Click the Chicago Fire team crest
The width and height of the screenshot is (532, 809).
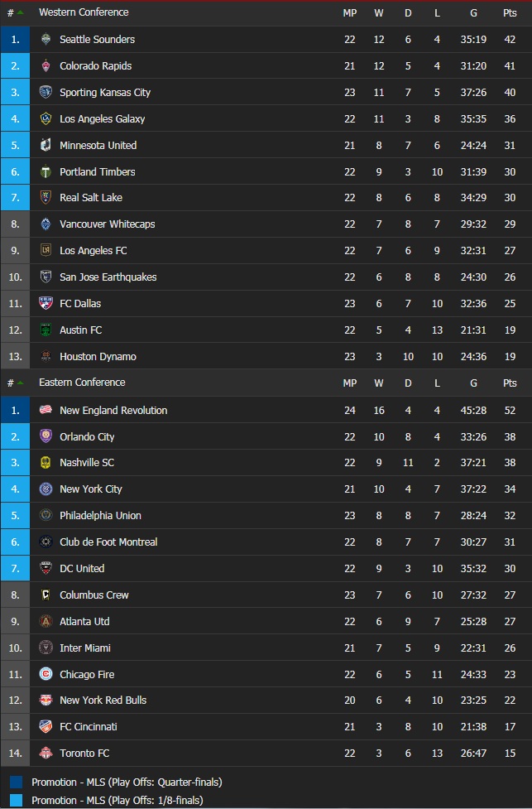46,675
